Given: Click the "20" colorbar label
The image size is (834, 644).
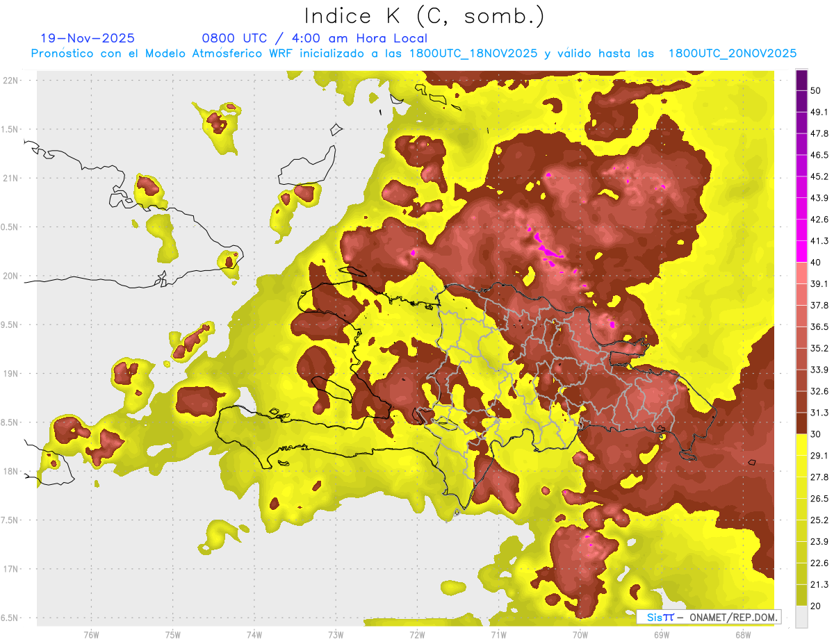Looking at the screenshot, I should (x=816, y=606).
